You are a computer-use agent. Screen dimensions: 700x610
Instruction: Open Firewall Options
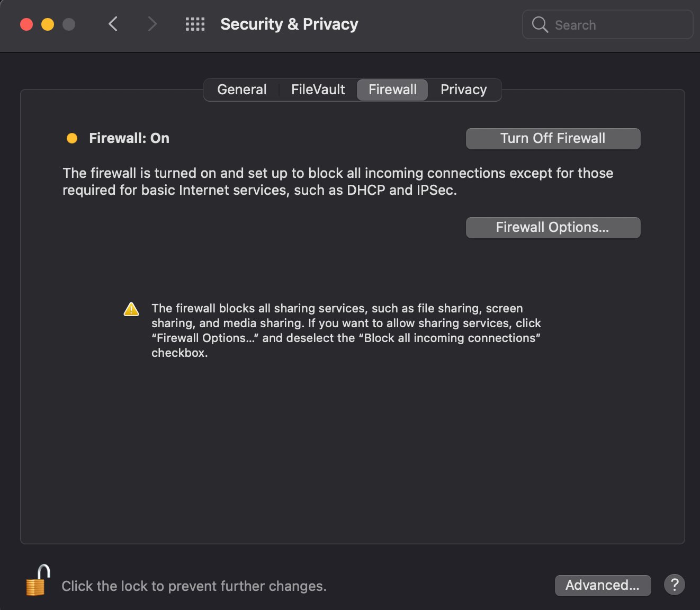click(552, 227)
